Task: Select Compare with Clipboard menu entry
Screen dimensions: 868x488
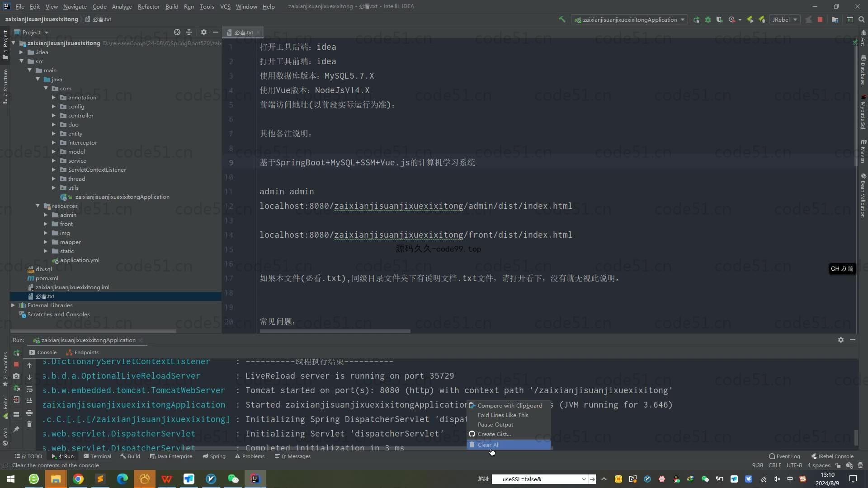Action: click(509, 406)
